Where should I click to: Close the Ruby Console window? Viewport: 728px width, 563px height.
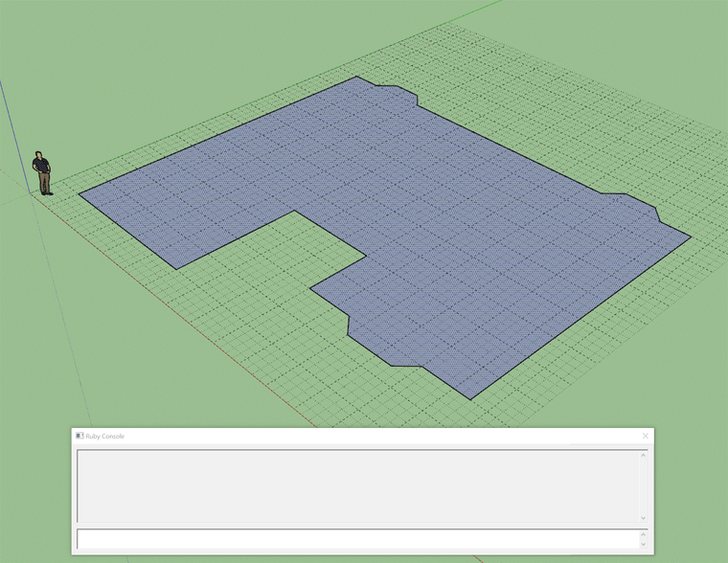[645, 436]
